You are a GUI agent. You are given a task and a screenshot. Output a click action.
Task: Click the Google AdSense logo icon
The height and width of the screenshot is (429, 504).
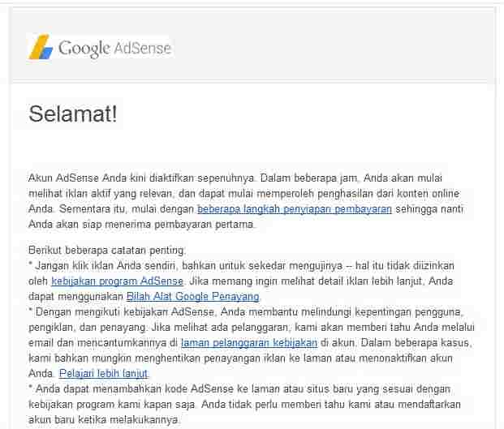pyautogui.click(x=41, y=47)
